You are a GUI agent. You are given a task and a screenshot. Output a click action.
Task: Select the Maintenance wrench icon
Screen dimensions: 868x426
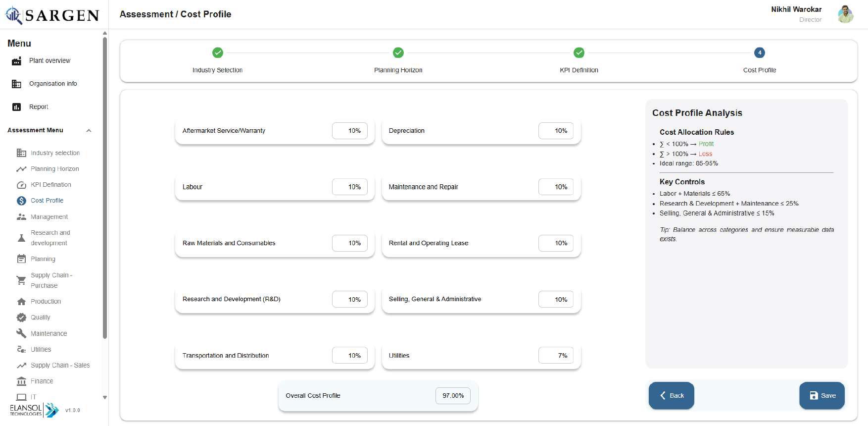pyautogui.click(x=21, y=333)
